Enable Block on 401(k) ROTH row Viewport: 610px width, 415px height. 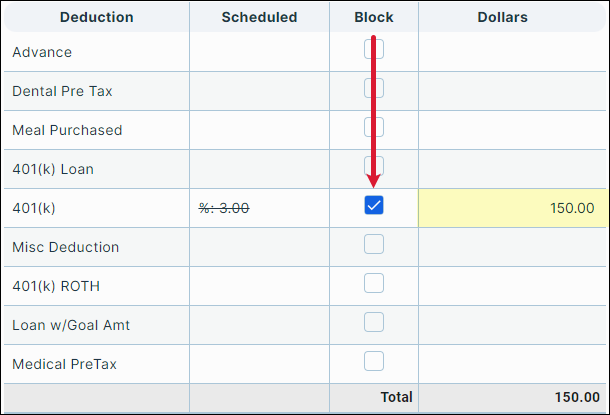[x=374, y=283]
